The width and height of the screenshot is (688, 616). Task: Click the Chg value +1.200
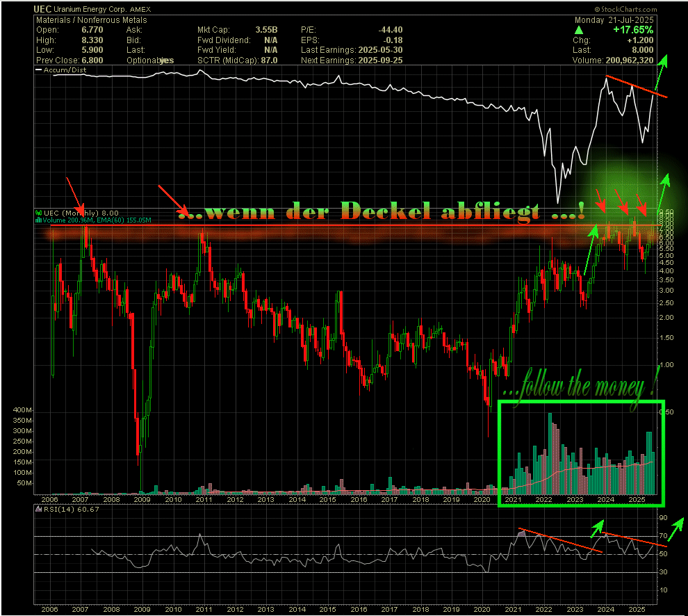640,40
